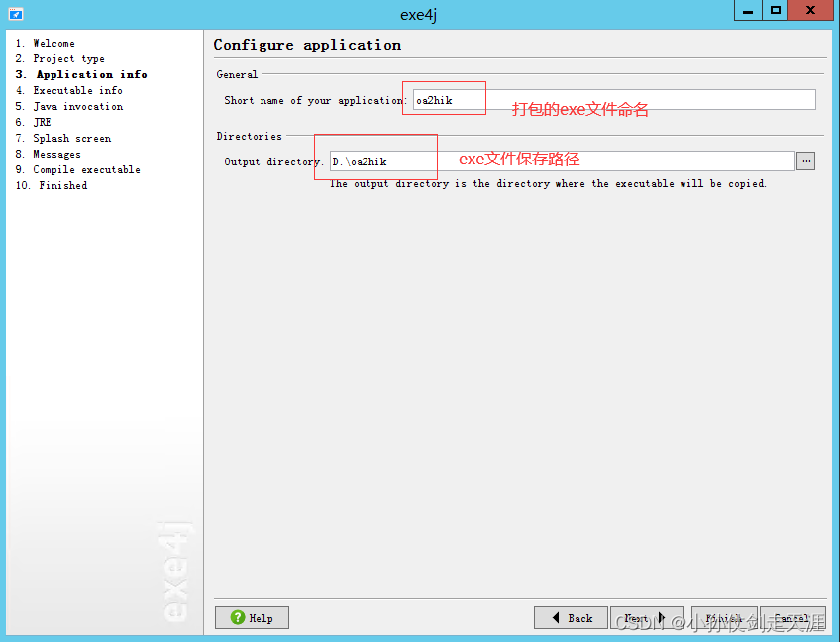This screenshot has width=840, height=642.
Task: Select step 4 Executable info
Action: (69, 90)
